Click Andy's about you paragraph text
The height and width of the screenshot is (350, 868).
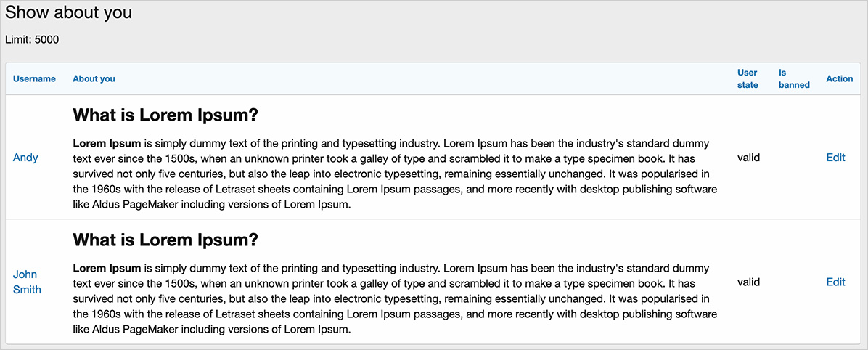tap(392, 174)
